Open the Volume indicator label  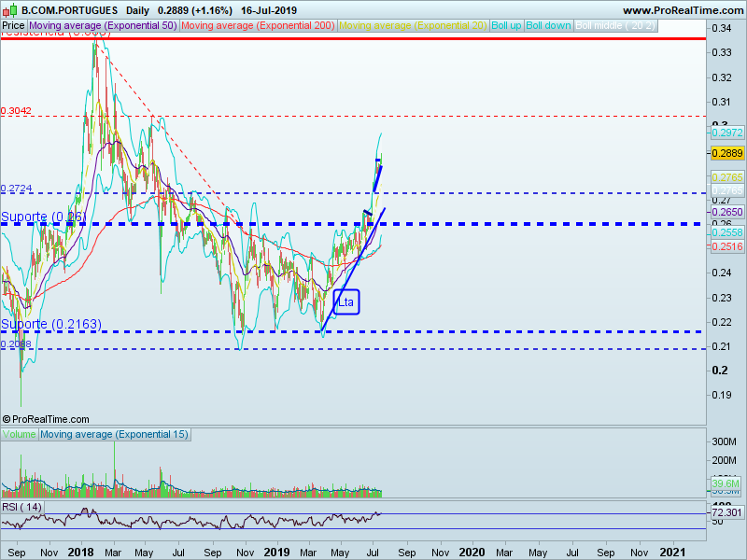19,434
